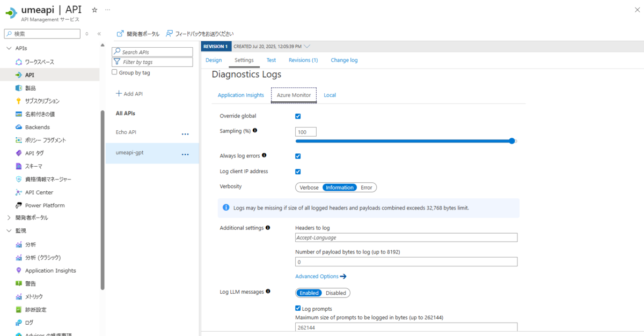Image resolution: width=644 pixels, height=336 pixels.
Task: Click the Application Insights sidebar bulb icon
Action: 19,271
